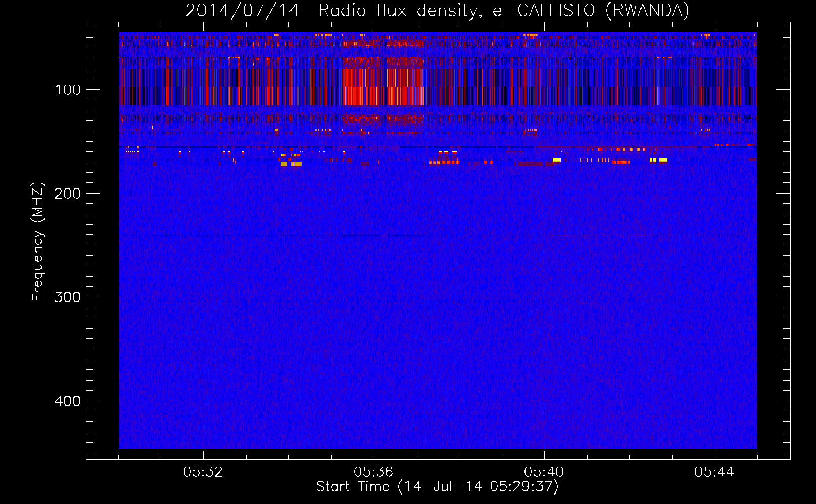Click the date 2014/07/14 in the title
This screenshot has height=504, width=816.
tap(243, 10)
